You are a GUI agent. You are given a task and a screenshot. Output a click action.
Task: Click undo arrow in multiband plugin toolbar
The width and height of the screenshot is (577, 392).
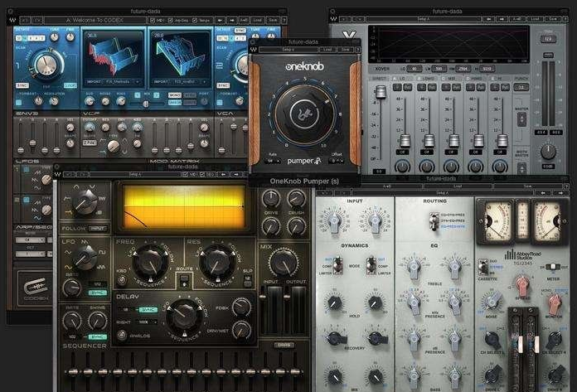[x=345, y=19]
